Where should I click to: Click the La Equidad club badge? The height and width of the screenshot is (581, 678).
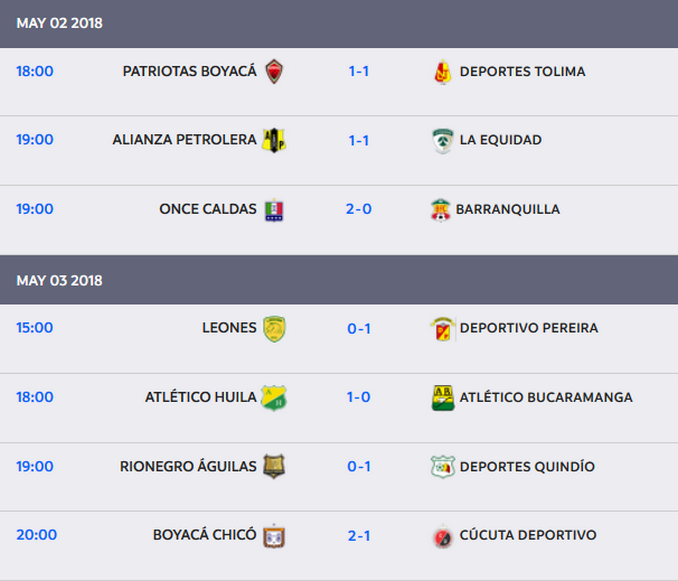443,141
